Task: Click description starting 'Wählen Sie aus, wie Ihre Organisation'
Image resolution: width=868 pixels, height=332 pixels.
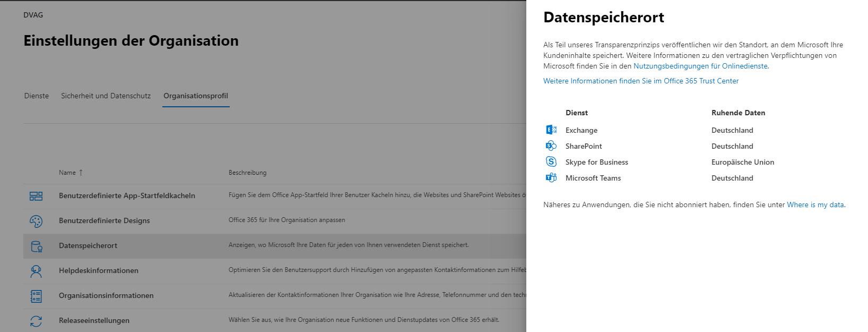Action: [x=364, y=320]
